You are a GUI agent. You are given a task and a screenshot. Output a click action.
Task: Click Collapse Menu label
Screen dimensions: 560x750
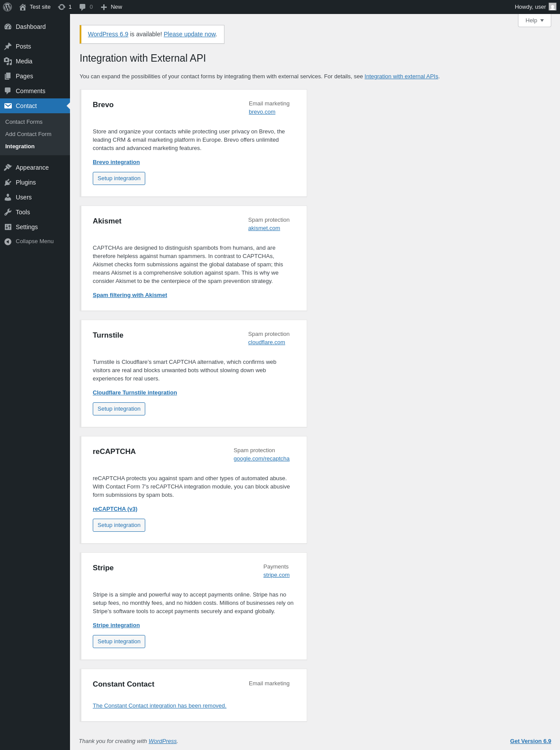point(35,241)
